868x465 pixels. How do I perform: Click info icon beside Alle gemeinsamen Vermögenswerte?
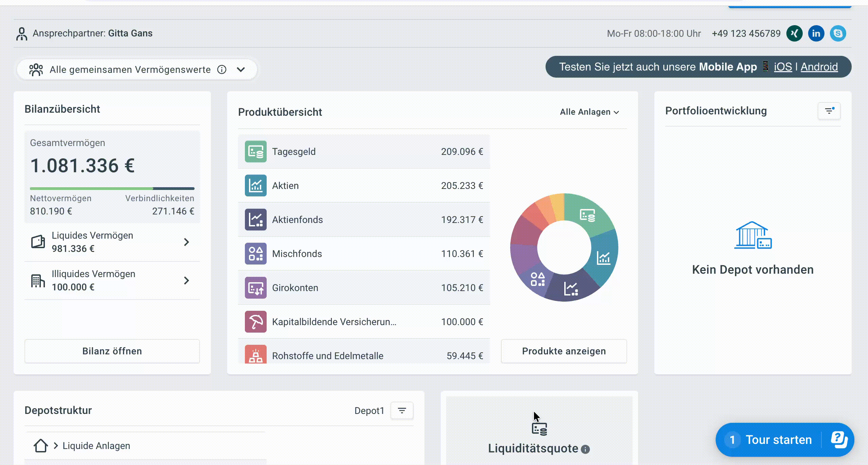(222, 70)
